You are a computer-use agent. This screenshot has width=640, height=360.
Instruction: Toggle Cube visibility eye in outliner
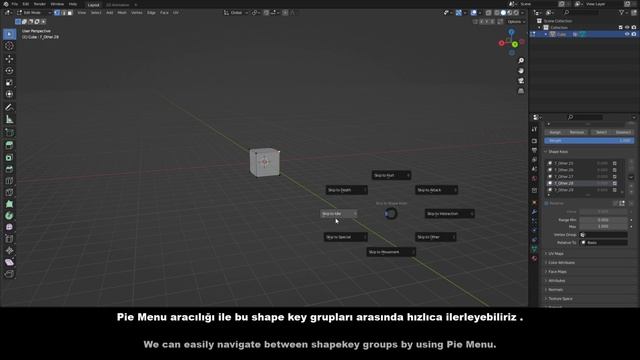627,34
